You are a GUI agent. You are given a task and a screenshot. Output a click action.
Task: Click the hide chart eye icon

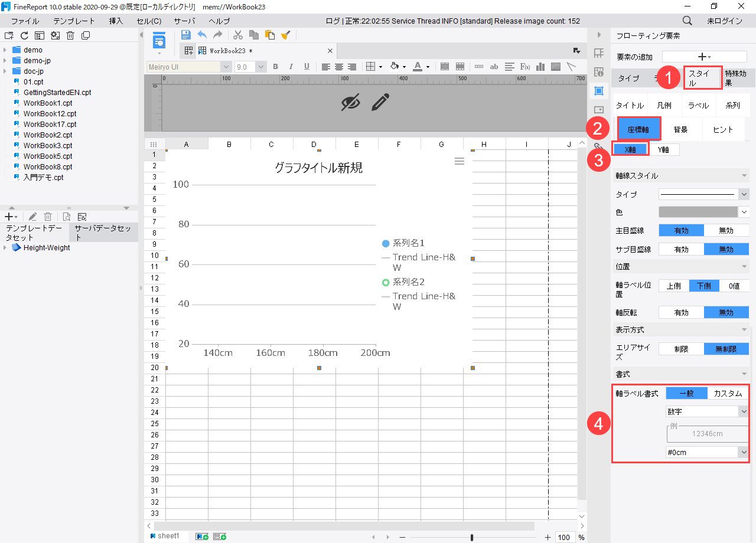(x=350, y=103)
